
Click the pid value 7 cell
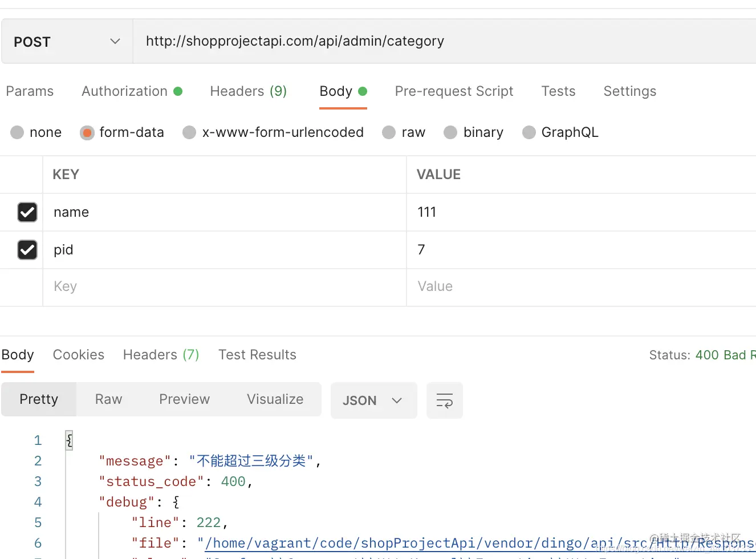581,250
